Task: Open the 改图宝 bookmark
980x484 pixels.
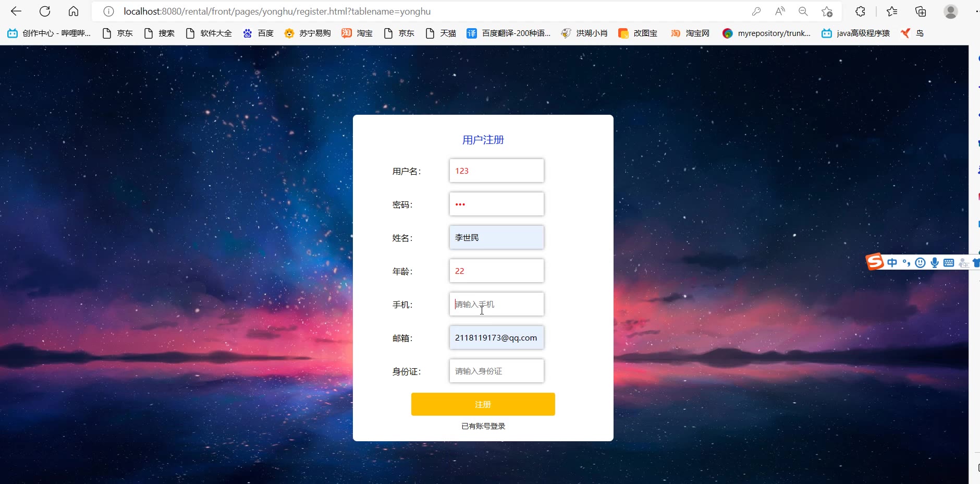Action: (x=638, y=33)
